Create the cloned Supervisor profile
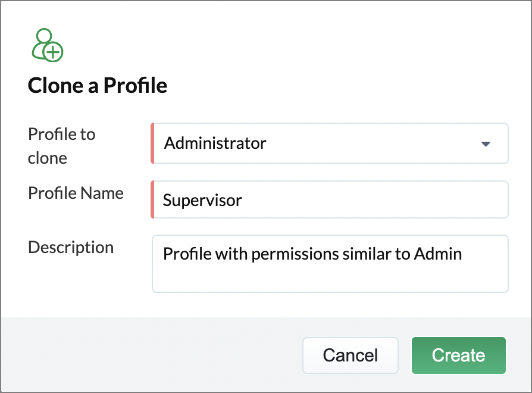Image resolution: width=532 pixels, height=393 pixels. 459,355
